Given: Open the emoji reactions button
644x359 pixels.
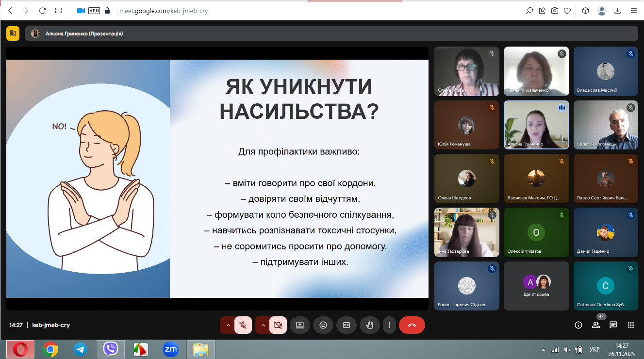Looking at the screenshot, I should click(323, 325).
